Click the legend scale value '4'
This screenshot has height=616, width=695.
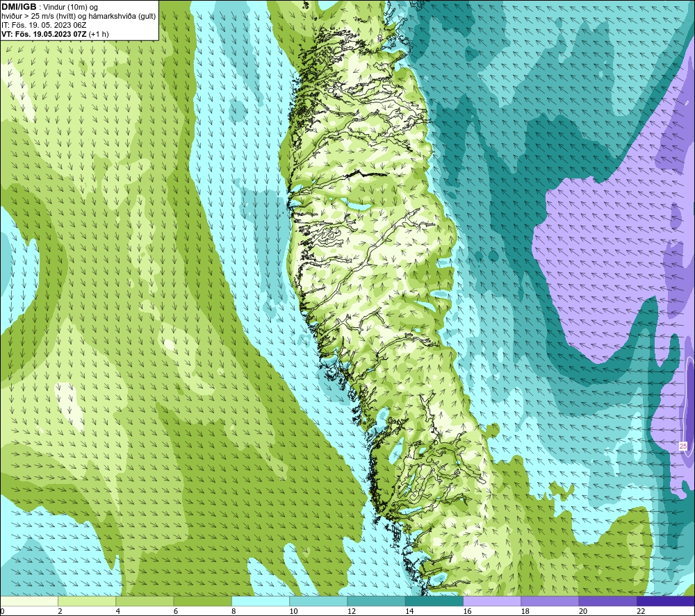[118, 611]
